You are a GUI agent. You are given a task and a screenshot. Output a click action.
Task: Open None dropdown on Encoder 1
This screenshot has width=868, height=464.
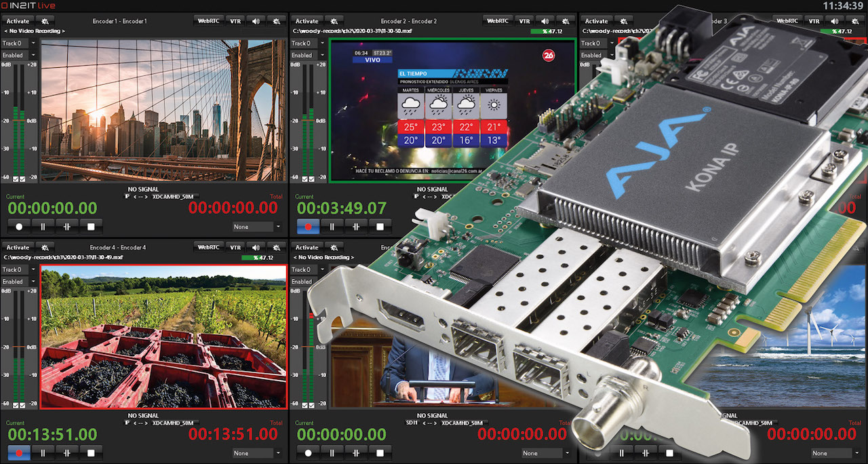256,227
